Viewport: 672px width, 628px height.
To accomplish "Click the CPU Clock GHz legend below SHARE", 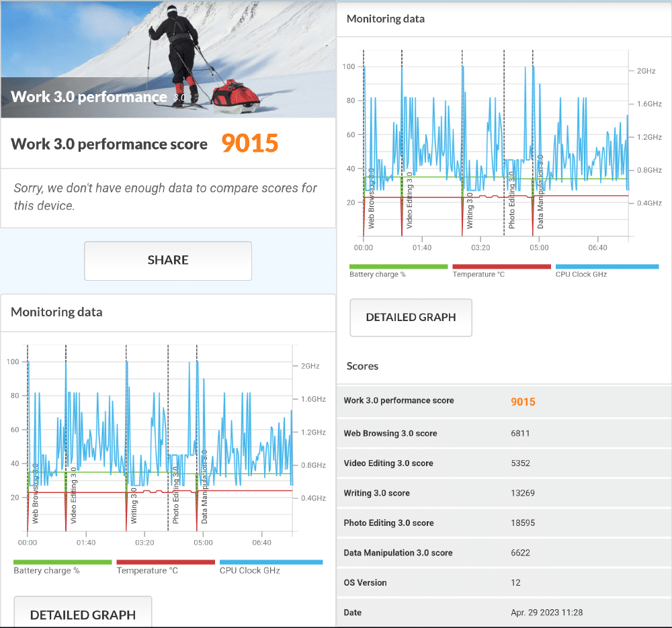I will pos(250,570).
